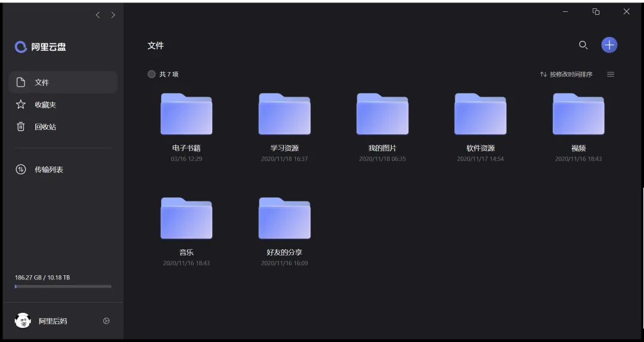The width and height of the screenshot is (644, 342).
Task: Switch to list view icon
Action: pos(611,74)
